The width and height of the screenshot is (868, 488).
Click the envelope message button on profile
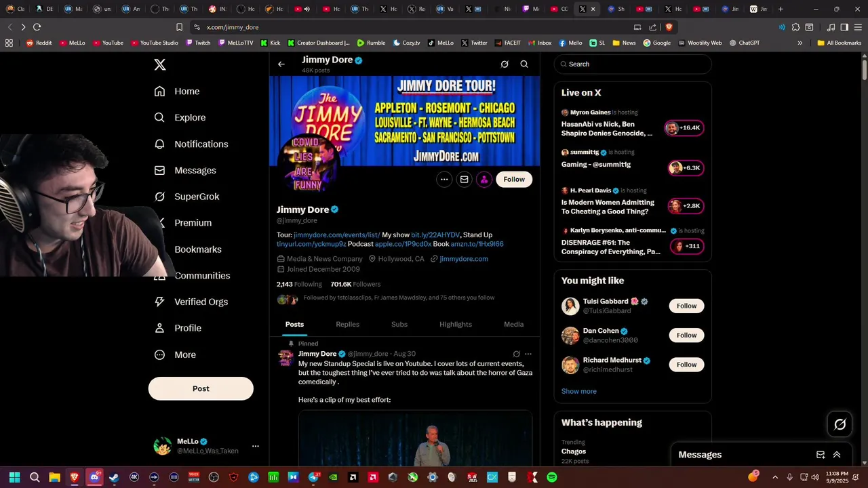coord(464,180)
